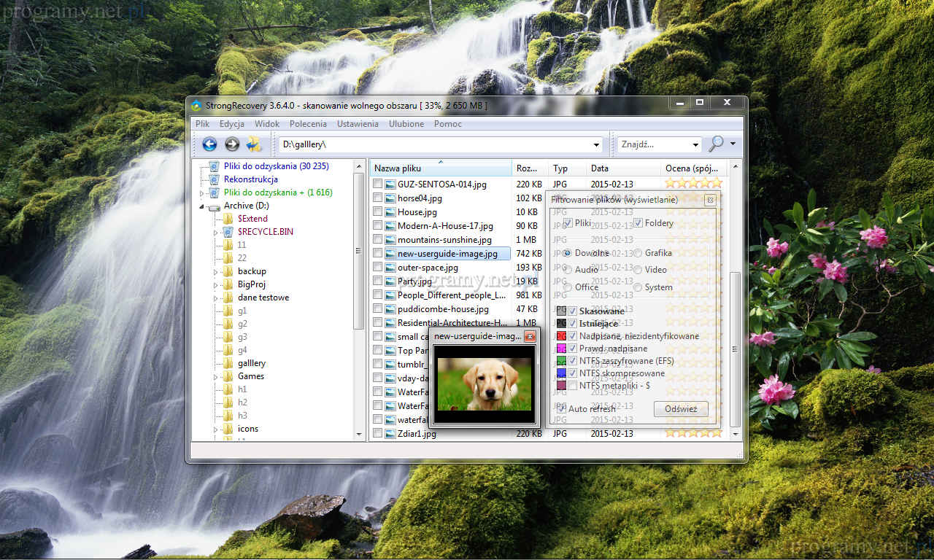Open the Polecenia menu

point(308,124)
